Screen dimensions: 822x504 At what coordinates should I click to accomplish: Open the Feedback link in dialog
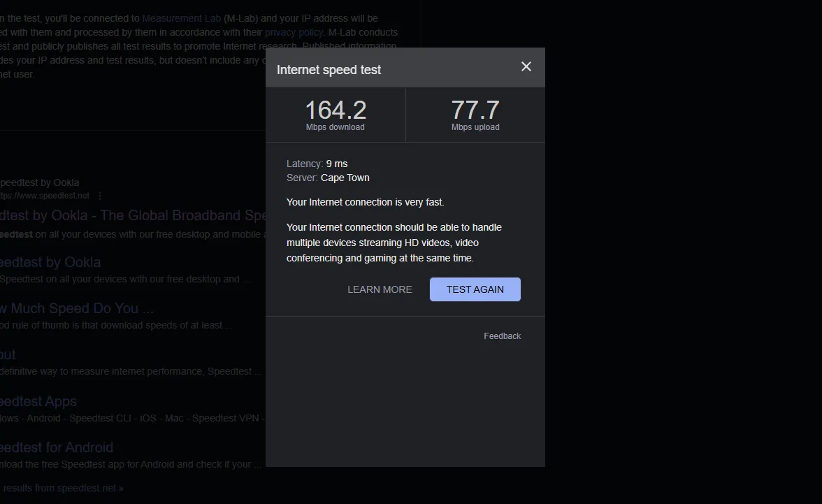point(502,336)
